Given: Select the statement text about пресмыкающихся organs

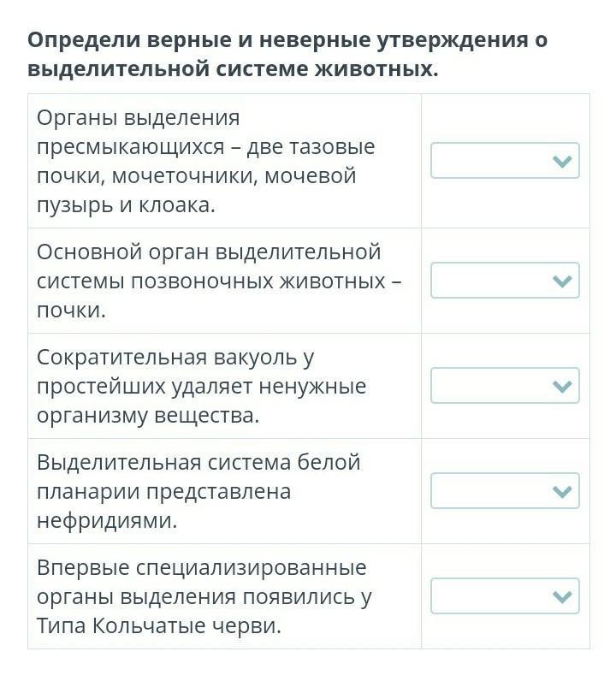Looking at the screenshot, I should tap(206, 162).
